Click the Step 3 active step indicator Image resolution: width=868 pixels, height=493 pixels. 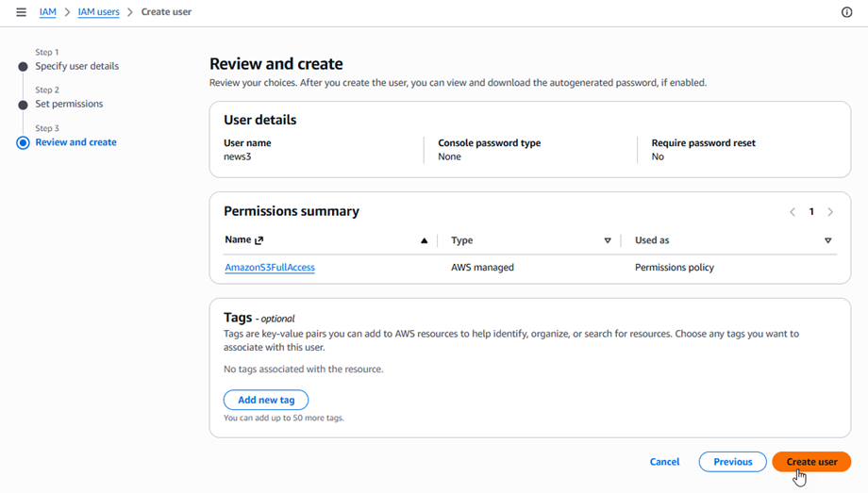pos(23,142)
